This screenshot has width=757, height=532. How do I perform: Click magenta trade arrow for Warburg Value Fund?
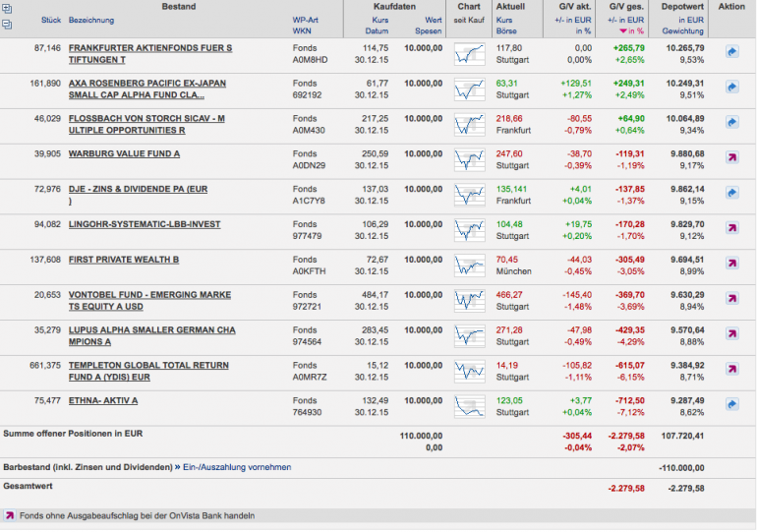pyautogui.click(x=732, y=158)
